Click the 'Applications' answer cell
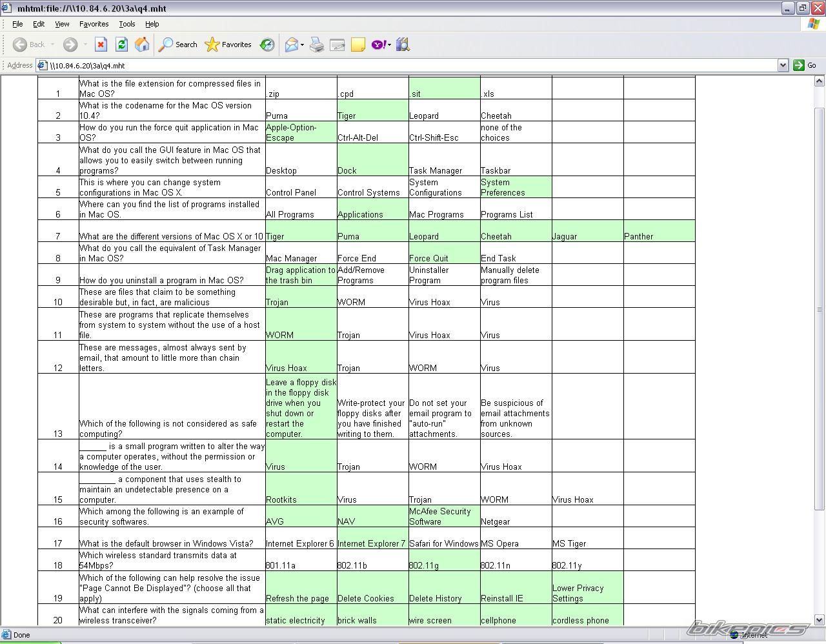 coord(372,209)
